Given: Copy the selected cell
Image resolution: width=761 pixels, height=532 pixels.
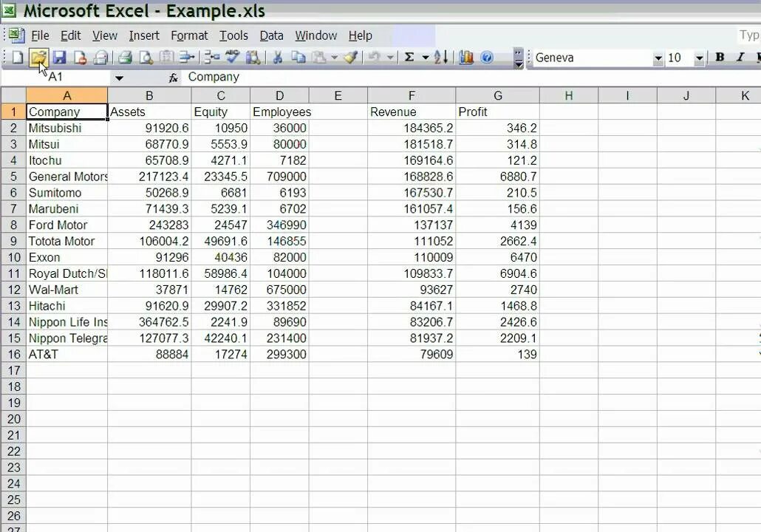Looking at the screenshot, I should tap(298, 58).
